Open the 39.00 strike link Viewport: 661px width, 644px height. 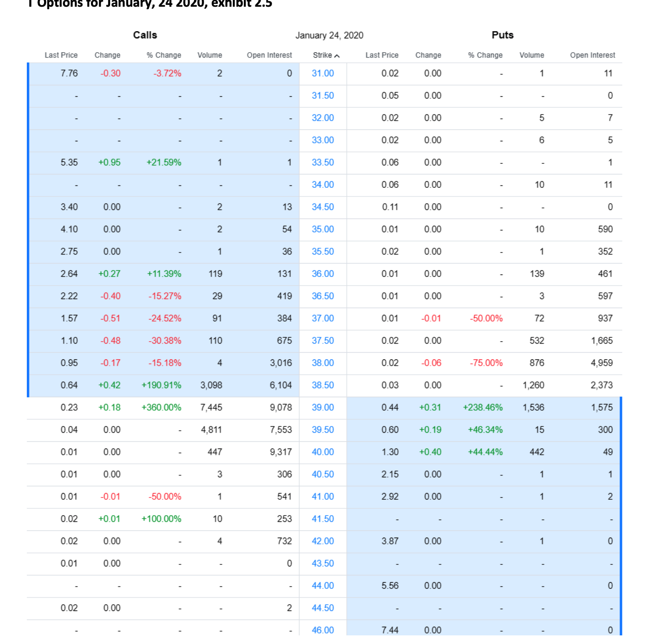pos(323,407)
